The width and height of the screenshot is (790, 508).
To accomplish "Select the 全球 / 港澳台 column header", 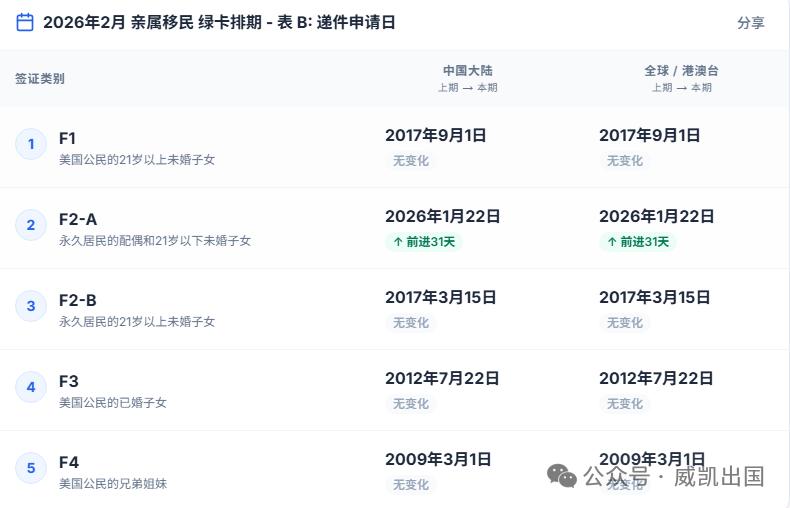I will [681, 71].
